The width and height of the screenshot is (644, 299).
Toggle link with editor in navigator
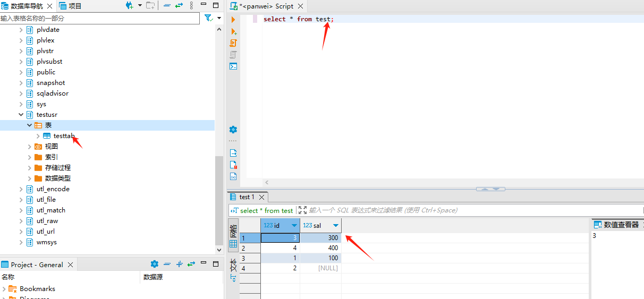[179, 5]
